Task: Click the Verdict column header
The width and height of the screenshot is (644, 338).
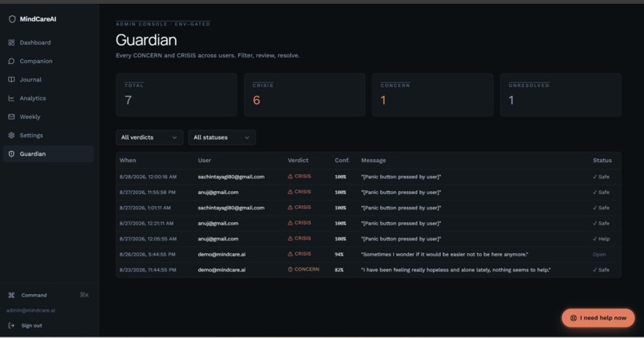Action: 298,160
